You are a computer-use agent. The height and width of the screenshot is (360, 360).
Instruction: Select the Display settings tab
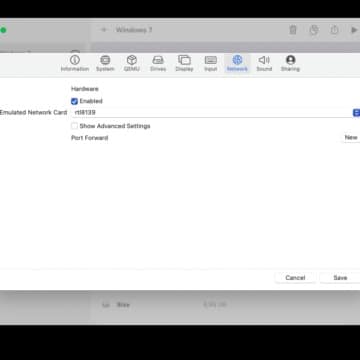(x=184, y=63)
